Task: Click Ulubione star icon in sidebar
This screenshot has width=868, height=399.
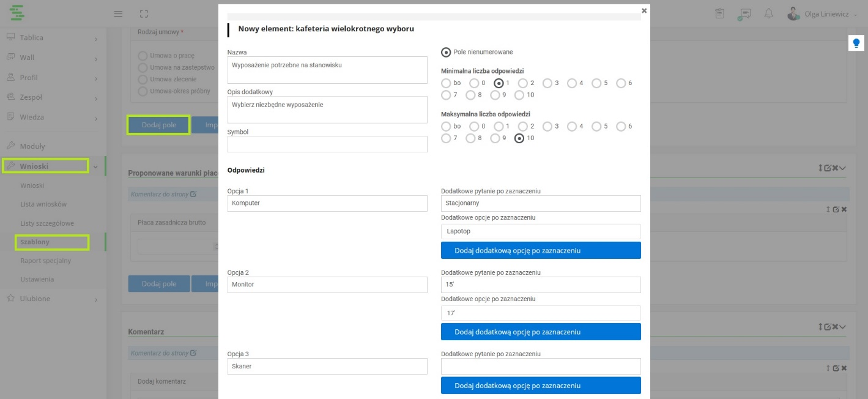Action: 10,299
